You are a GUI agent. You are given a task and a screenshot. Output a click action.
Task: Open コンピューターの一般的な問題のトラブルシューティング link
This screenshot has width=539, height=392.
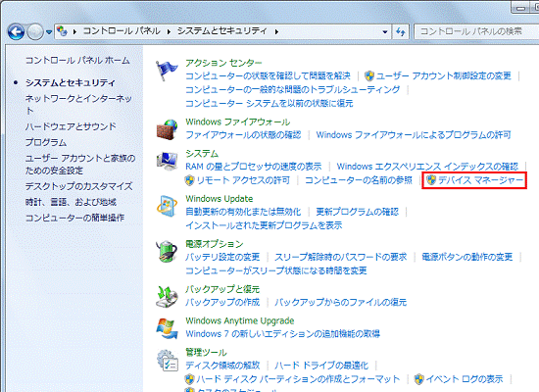click(x=293, y=90)
